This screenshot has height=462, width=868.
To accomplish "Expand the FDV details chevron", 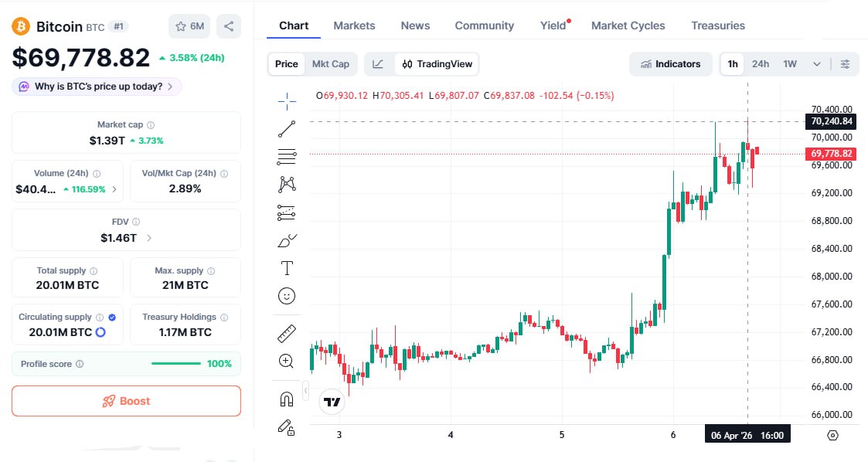I will [x=149, y=238].
